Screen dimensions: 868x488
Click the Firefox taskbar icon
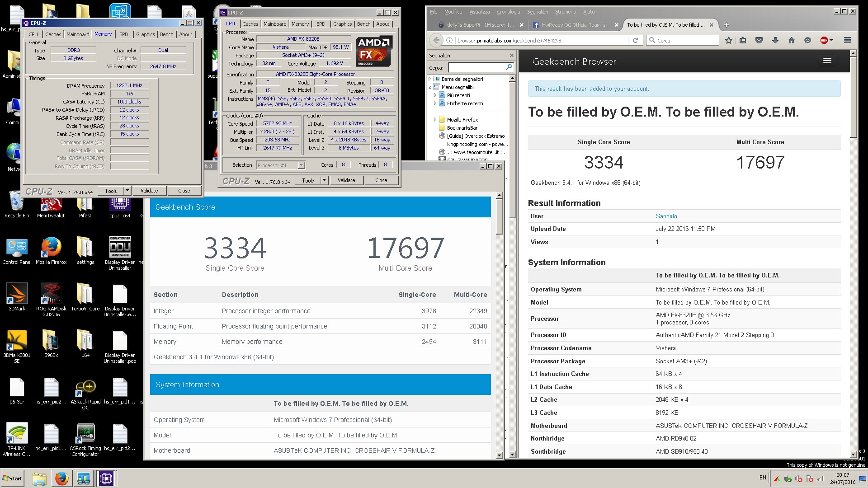[x=62, y=479]
